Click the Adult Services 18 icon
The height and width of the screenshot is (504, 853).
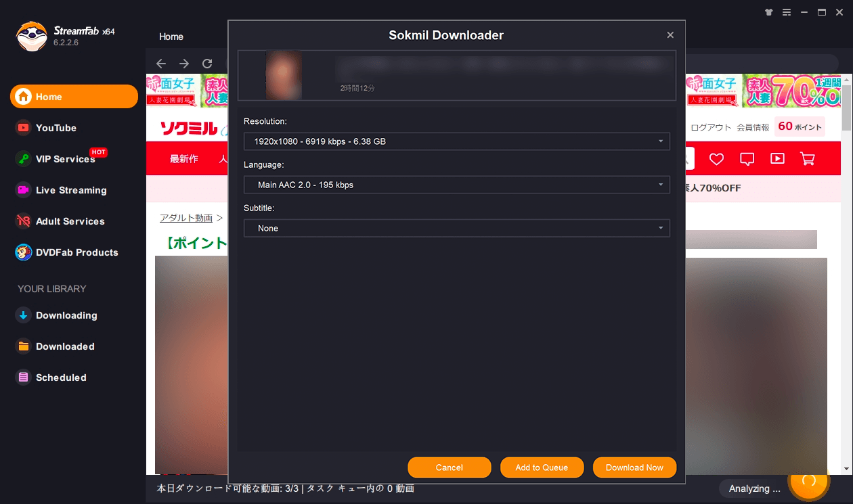[x=24, y=221]
